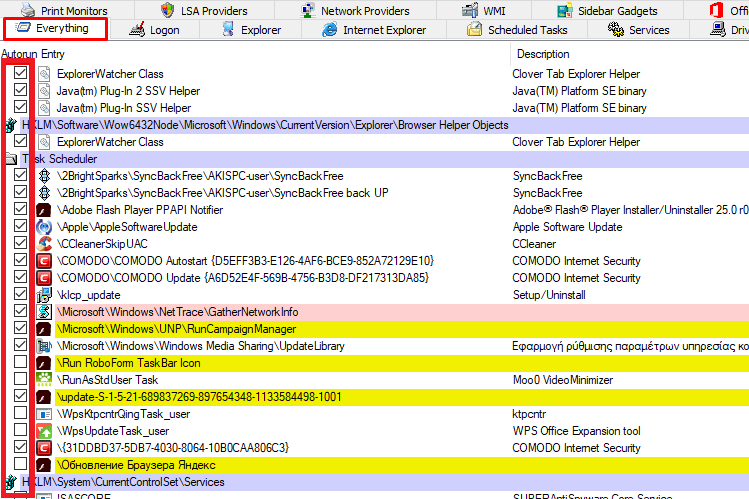This screenshot has width=749, height=499.
Task: Enable the WpsKtpcntrQingTask_user task
Action: tap(21, 413)
